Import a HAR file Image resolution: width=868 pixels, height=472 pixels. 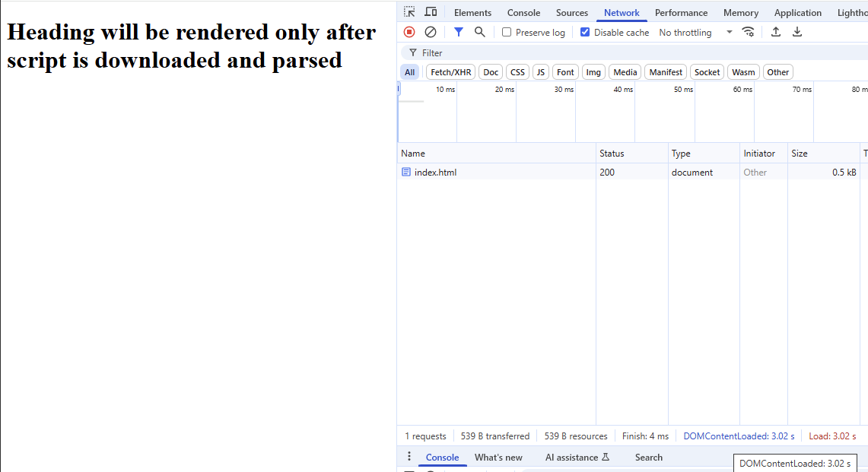775,32
